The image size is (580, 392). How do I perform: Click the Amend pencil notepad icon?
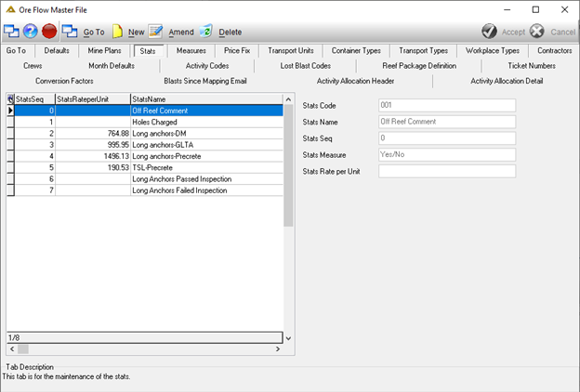[155, 32]
